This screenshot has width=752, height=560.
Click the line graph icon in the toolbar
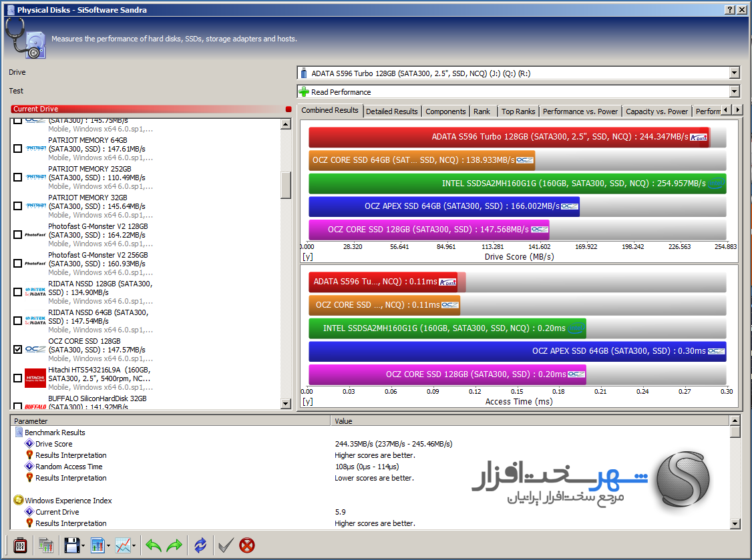click(x=123, y=545)
